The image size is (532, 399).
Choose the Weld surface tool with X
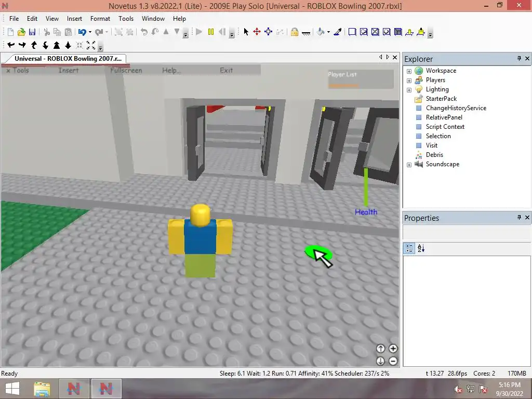click(x=375, y=32)
